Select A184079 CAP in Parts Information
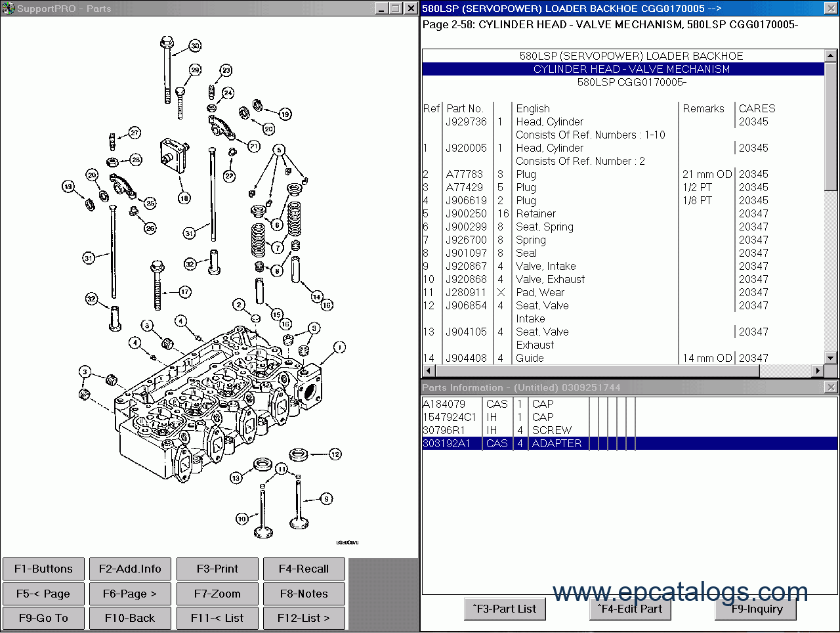The height and width of the screenshot is (633, 840). tap(629, 404)
